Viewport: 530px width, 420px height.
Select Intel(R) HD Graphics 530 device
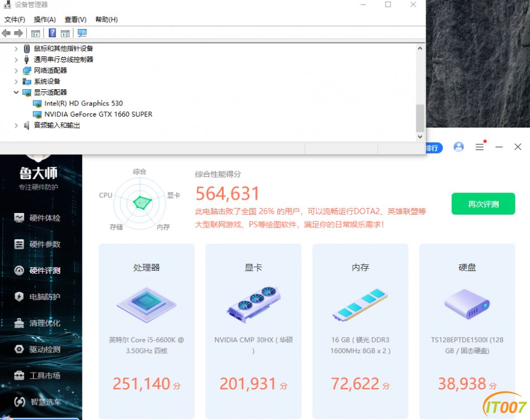click(x=84, y=103)
